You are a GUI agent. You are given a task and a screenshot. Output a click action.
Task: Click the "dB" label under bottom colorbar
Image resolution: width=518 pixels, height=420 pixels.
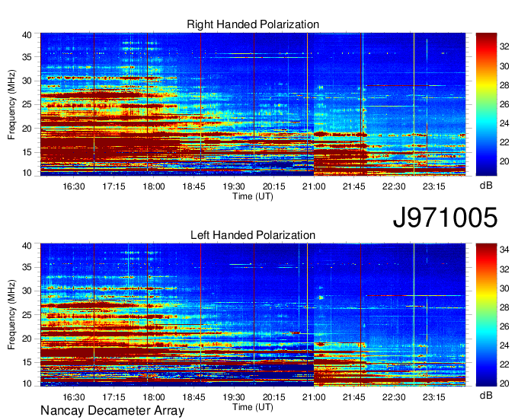click(486, 395)
